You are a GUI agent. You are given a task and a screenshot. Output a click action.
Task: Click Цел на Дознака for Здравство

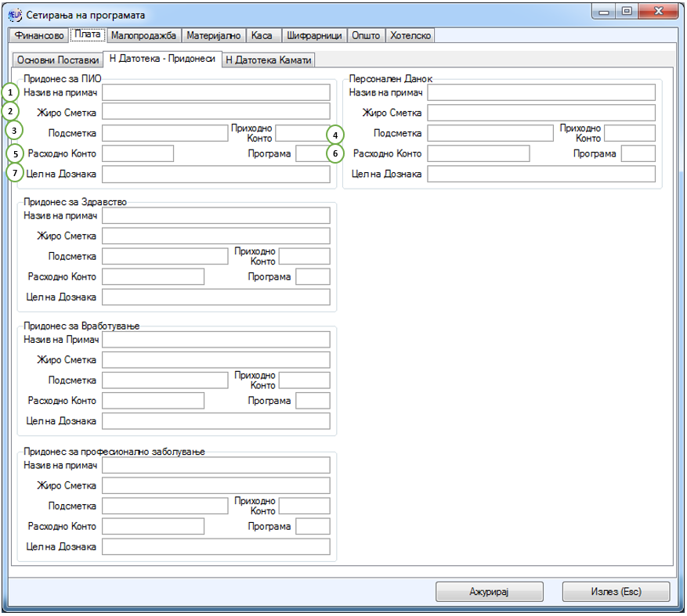click(x=216, y=297)
